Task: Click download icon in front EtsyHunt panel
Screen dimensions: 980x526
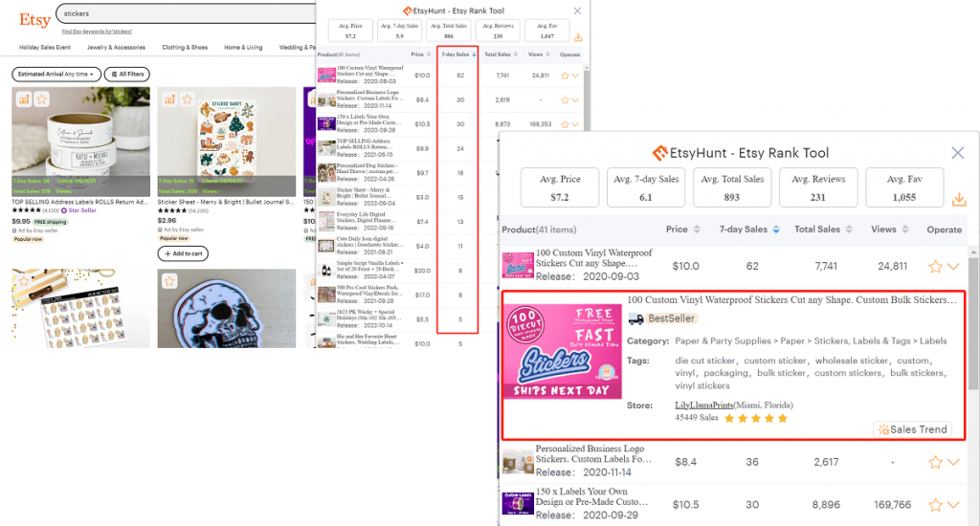Action: pos(958,199)
